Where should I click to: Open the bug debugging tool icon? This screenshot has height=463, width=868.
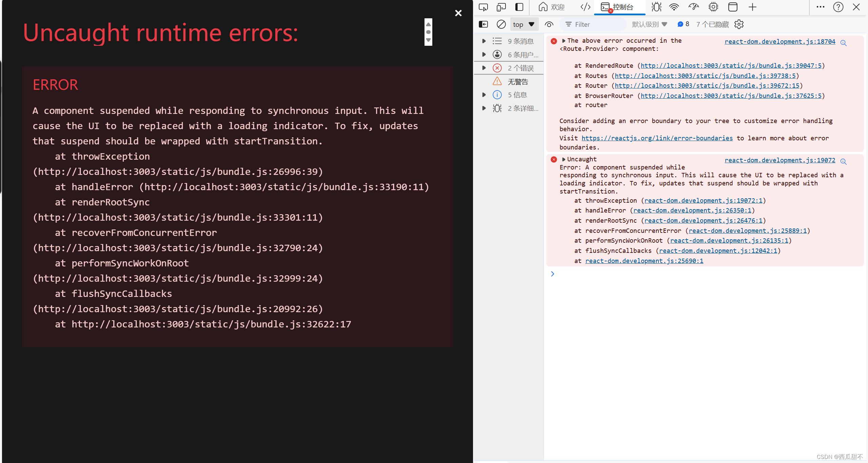656,7
